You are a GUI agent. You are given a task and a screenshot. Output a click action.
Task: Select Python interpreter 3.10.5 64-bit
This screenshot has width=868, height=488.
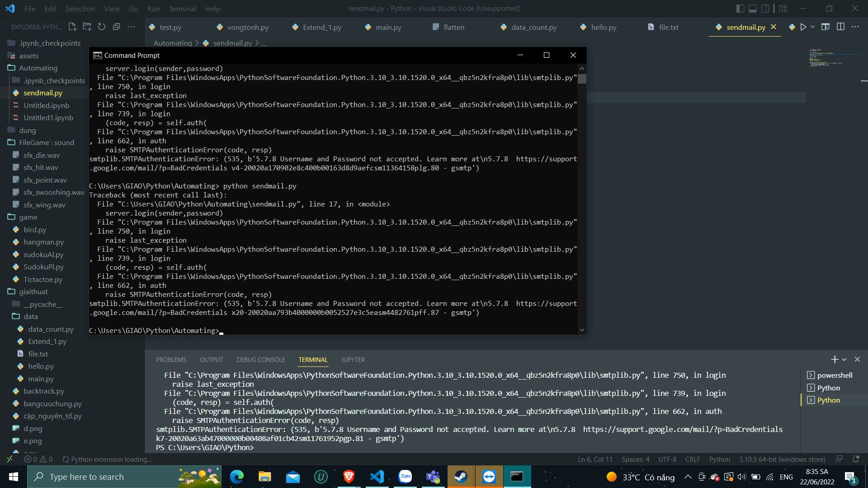[782, 460]
